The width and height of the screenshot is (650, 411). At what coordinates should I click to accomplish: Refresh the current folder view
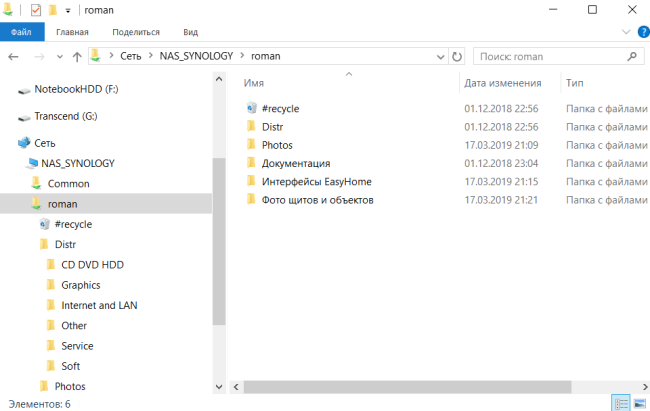click(x=457, y=57)
